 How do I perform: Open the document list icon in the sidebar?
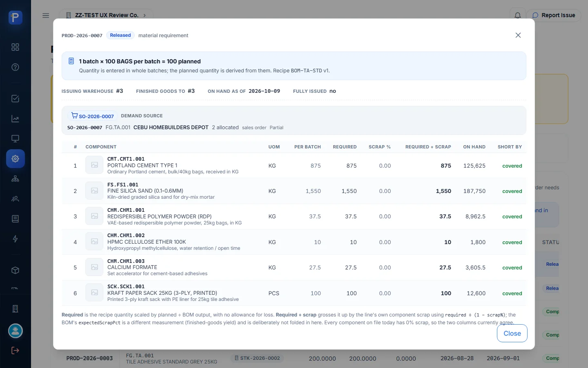pyautogui.click(x=15, y=219)
